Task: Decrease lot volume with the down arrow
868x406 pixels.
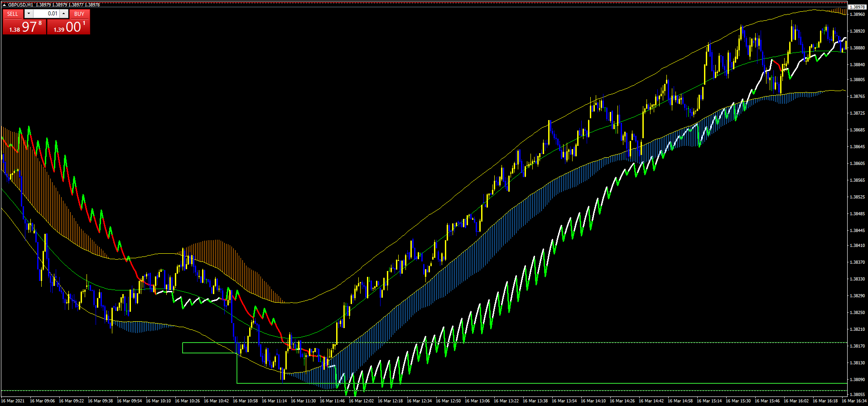Action: [x=29, y=14]
